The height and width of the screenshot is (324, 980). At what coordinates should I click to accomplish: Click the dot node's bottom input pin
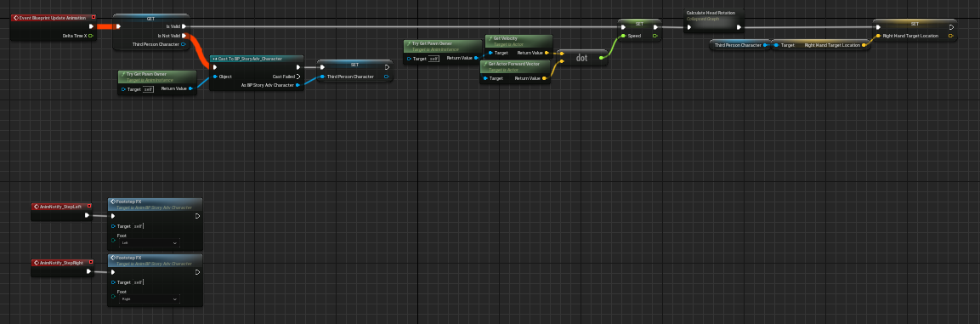click(563, 62)
